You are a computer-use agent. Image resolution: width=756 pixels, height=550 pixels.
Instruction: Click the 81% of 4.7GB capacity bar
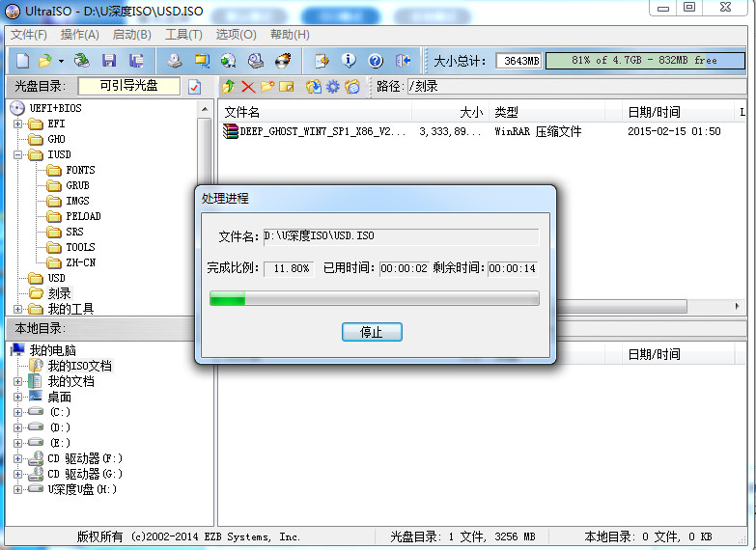(645, 61)
